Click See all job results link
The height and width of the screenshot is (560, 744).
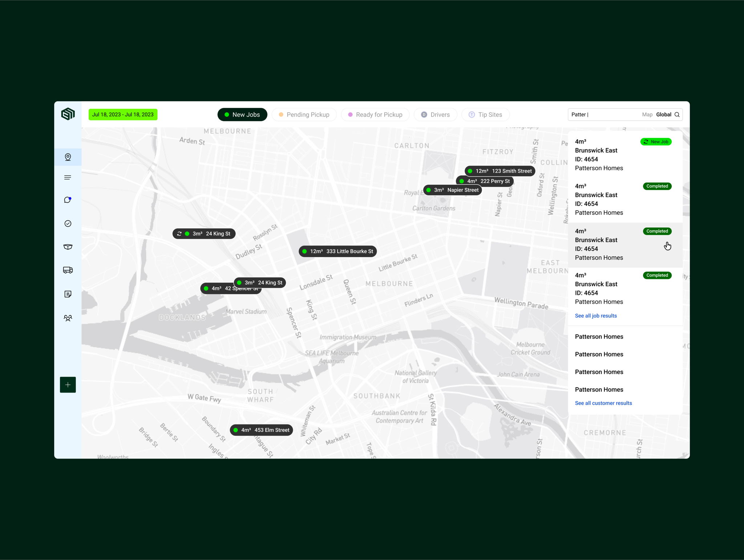click(x=596, y=316)
